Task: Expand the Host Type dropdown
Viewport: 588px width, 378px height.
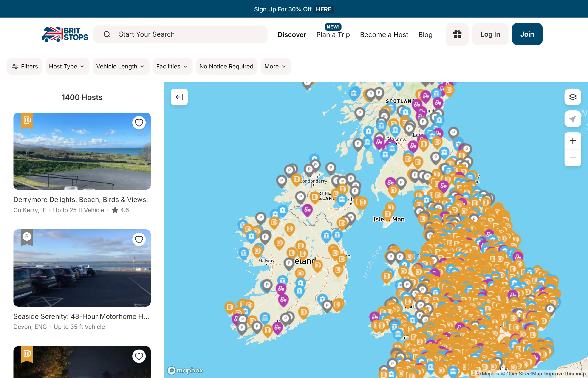Action: [67, 66]
